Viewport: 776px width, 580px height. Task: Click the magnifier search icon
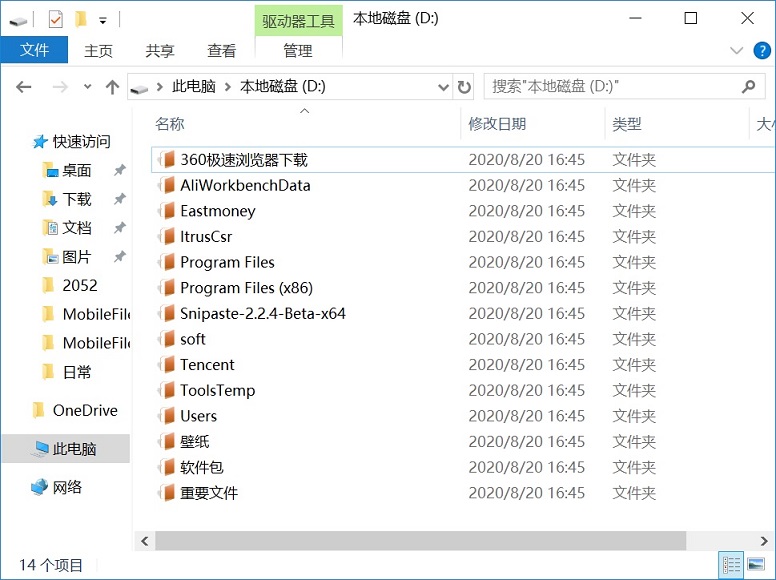tap(749, 87)
